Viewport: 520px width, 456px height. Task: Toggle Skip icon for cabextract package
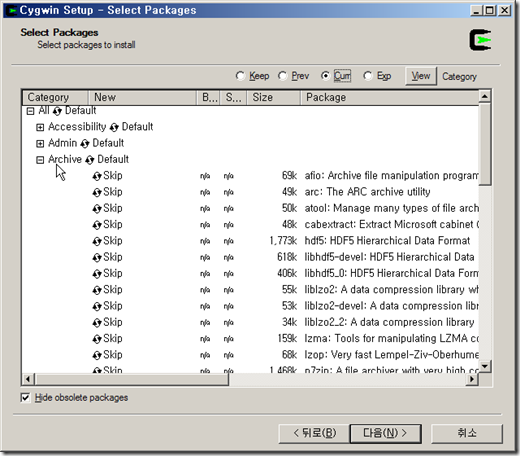pos(97,225)
